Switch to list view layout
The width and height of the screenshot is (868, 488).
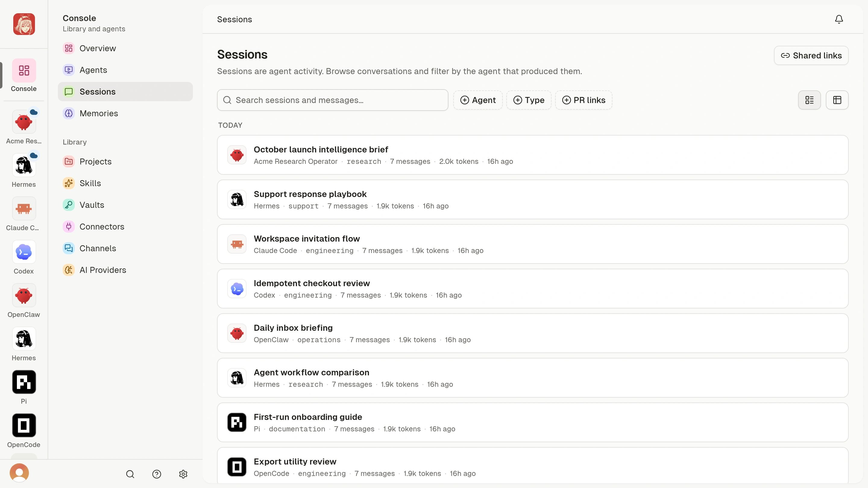809,100
